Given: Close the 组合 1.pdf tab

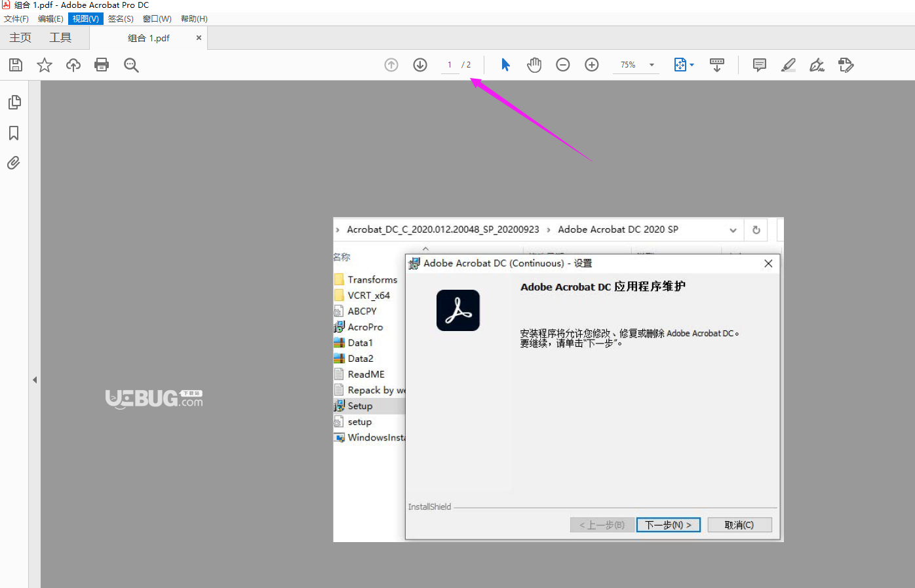Looking at the screenshot, I should click(199, 38).
